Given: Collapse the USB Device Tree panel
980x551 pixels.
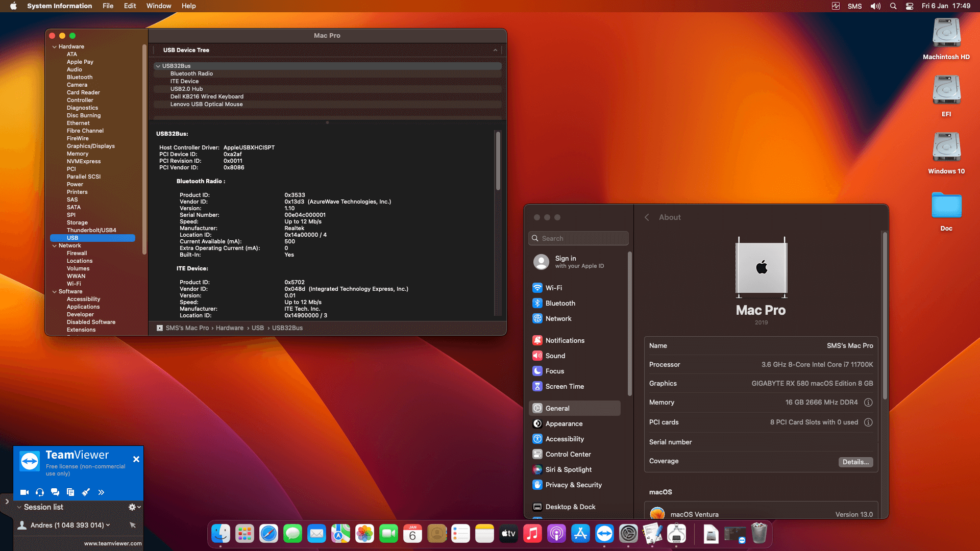Looking at the screenshot, I should [495, 50].
